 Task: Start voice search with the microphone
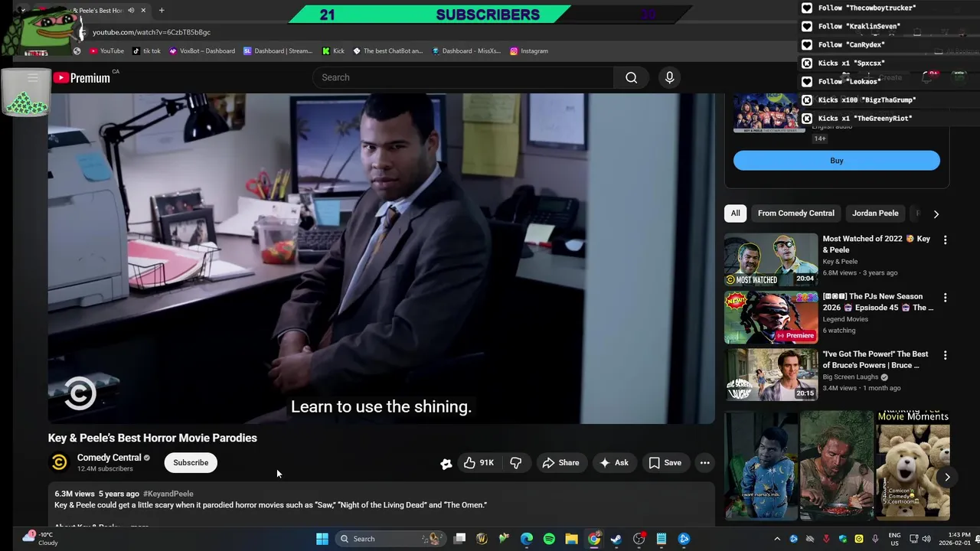coord(669,77)
